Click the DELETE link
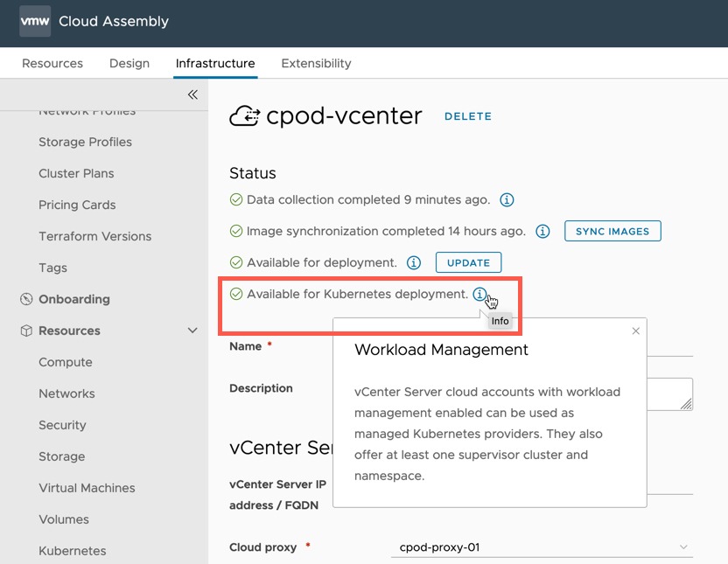Image resolution: width=728 pixels, height=564 pixels. 468,116
